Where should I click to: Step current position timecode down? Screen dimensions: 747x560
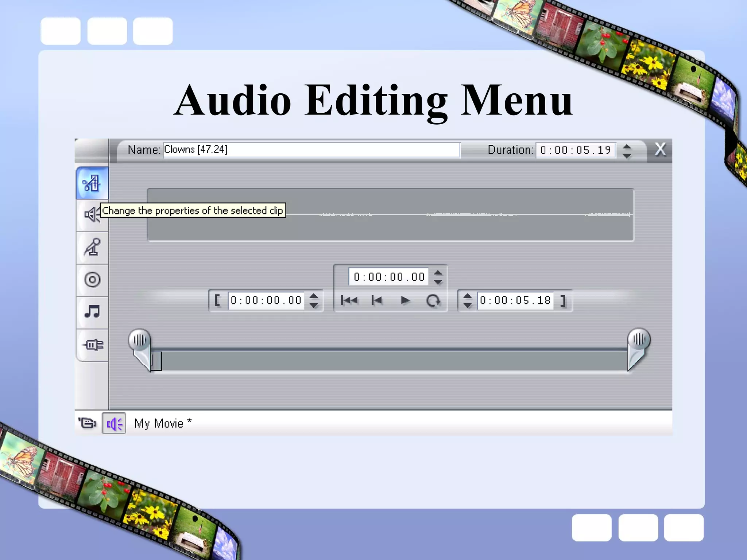(438, 281)
